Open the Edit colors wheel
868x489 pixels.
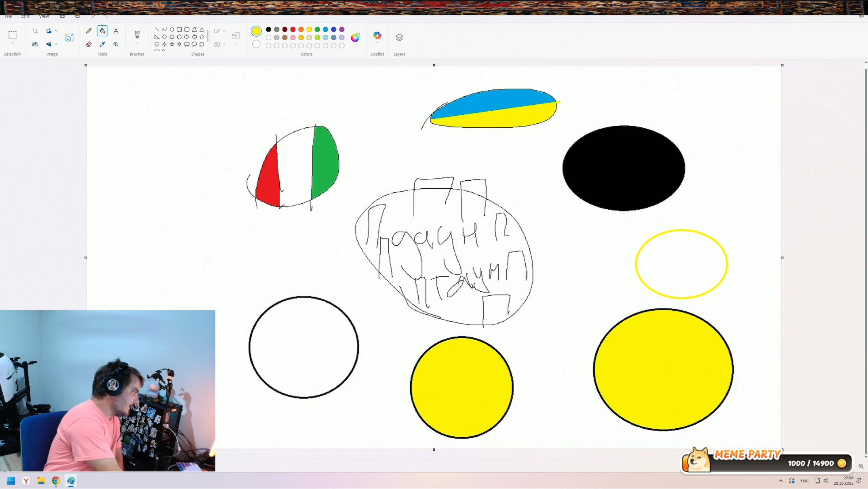(355, 37)
